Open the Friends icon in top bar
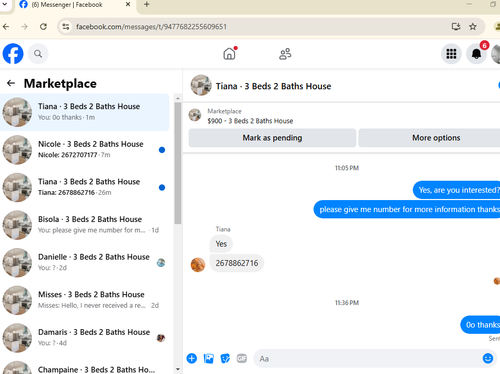Screen dimensions: 500x374 pyautogui.click(x=285, y=54)
